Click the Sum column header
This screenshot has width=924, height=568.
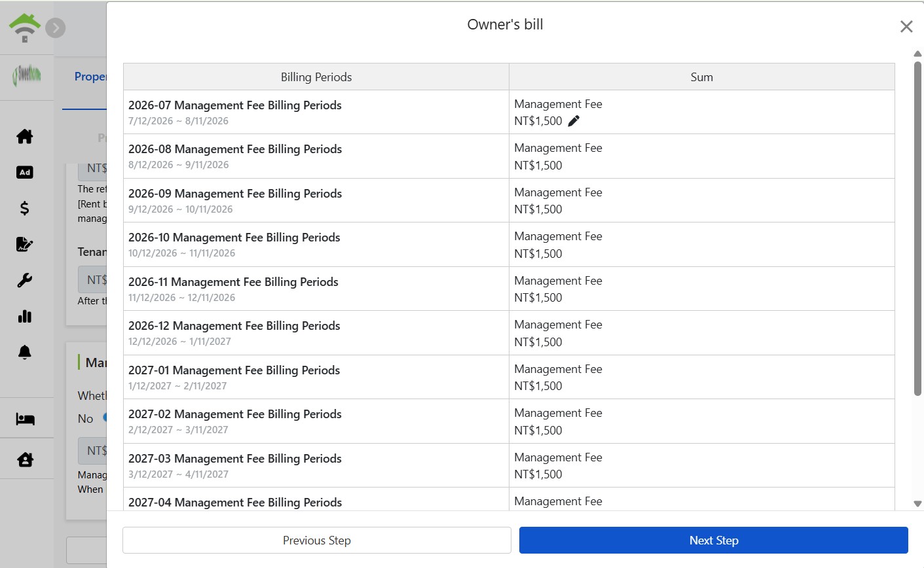[x=701, y=77]
